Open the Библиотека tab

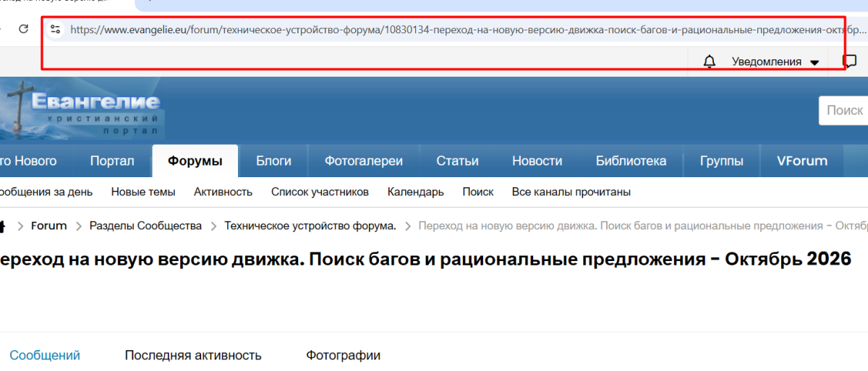[x=631, y=161]
